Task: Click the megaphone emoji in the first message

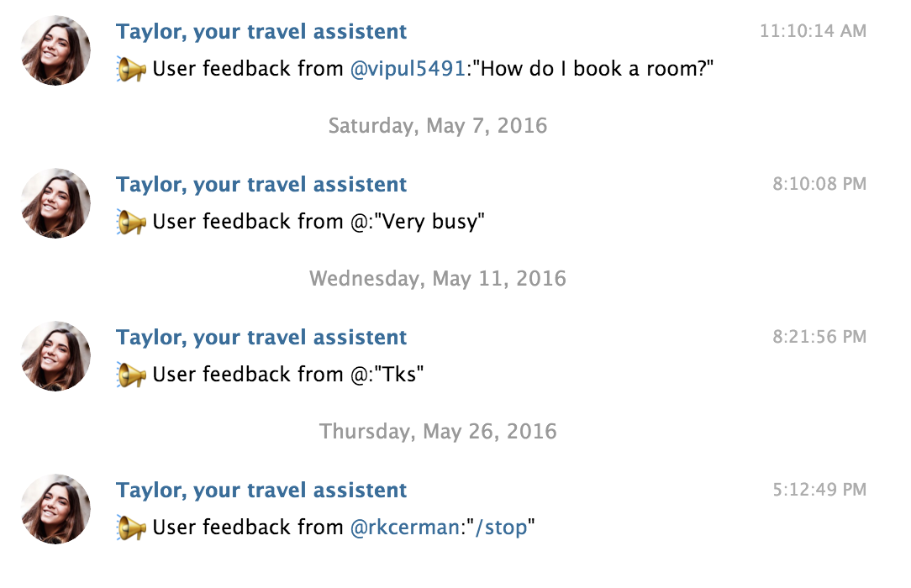Action: [132, 68]
